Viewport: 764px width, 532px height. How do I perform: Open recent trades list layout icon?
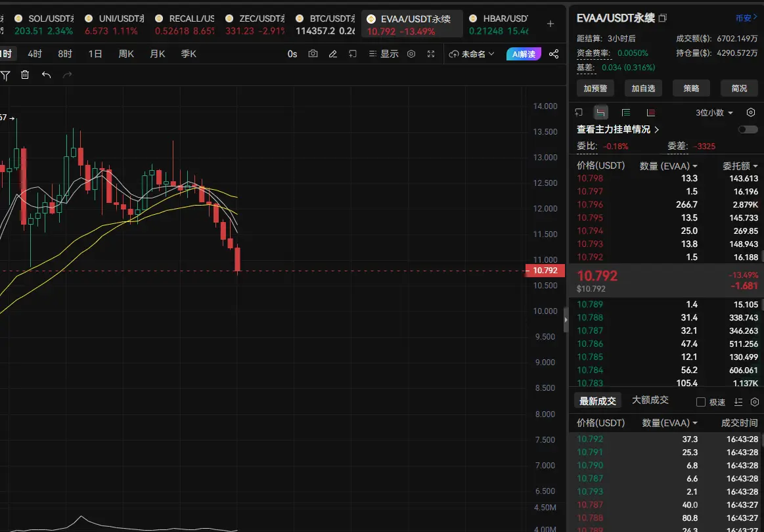click(x=738, y=402)
